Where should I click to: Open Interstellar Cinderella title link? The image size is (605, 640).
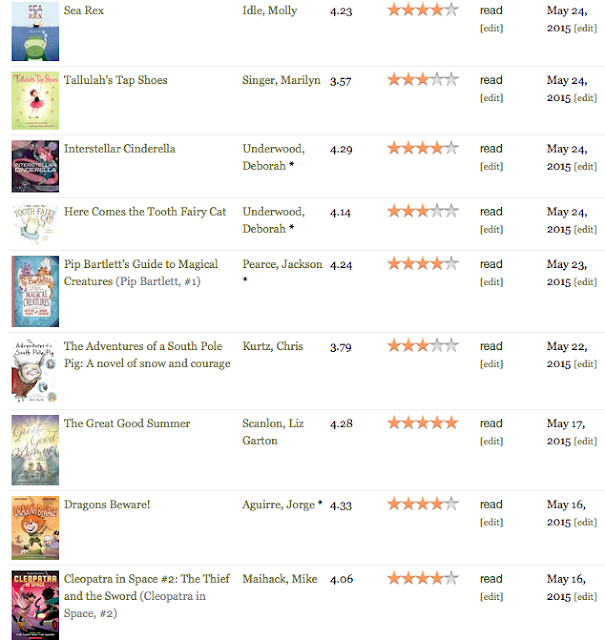coord(120,149)
